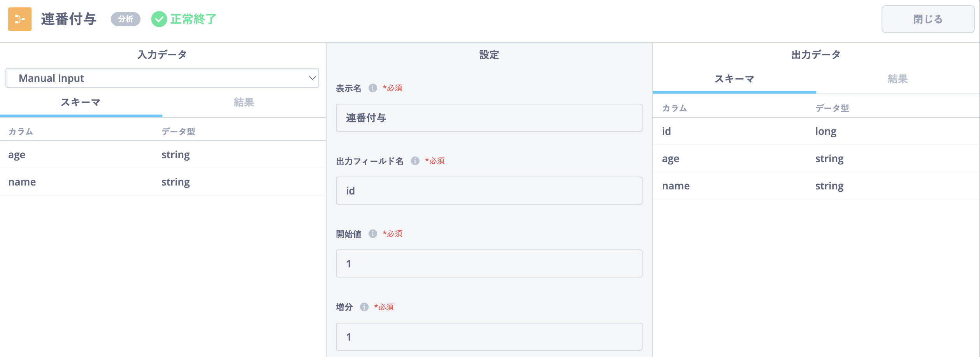Click the 表示名 text field
980x357 pixels.
coord(489,118)
